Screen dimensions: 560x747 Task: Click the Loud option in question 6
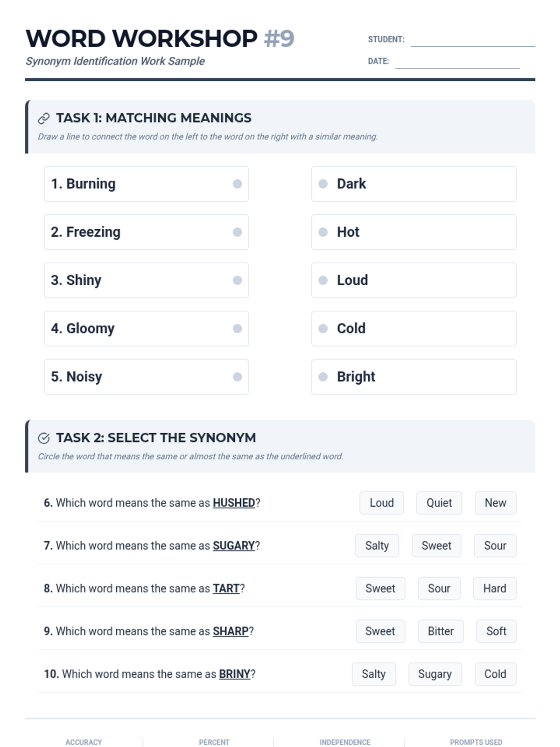click(381, 503)
